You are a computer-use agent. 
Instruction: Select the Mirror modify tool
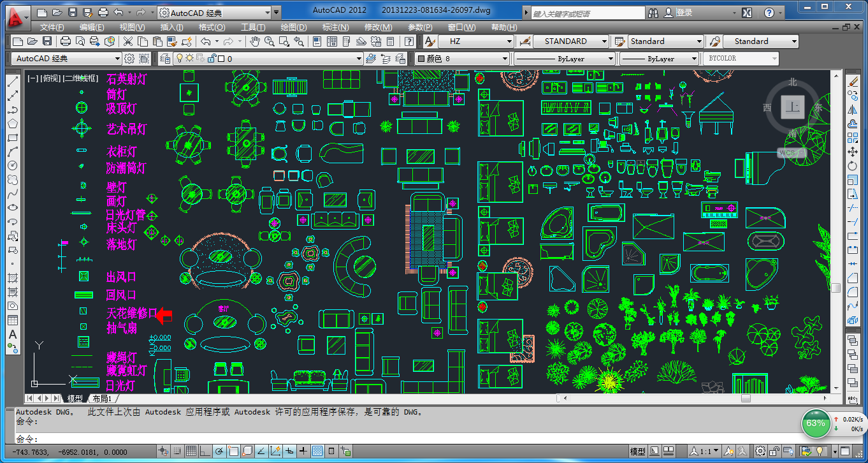tap(853, 110)
